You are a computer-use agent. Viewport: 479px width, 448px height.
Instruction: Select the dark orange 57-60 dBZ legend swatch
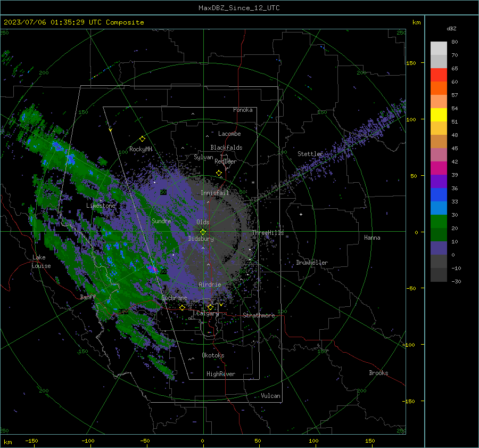(x=439, y=88)
